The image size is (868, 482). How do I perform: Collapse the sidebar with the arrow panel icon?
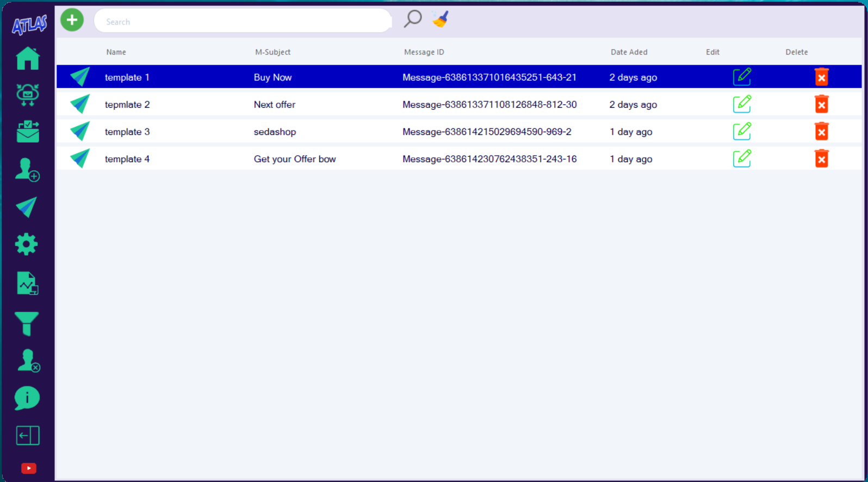pos(28,436)
